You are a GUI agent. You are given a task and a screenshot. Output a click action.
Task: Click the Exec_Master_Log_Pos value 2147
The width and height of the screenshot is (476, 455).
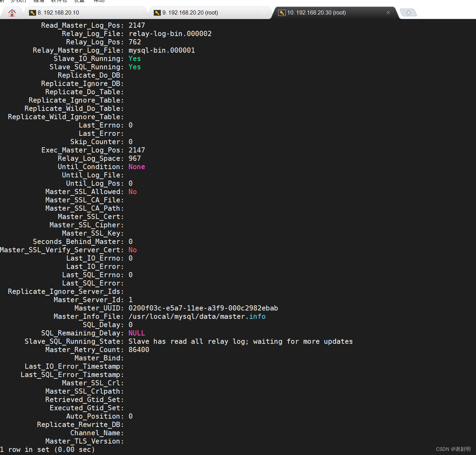[137, 150]
